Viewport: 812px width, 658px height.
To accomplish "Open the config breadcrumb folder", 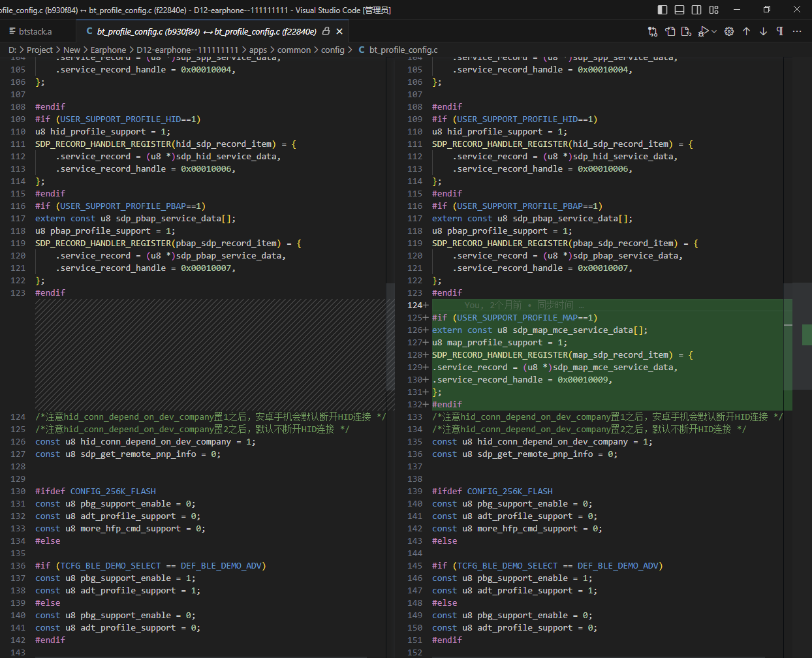I will click(333, 50).
